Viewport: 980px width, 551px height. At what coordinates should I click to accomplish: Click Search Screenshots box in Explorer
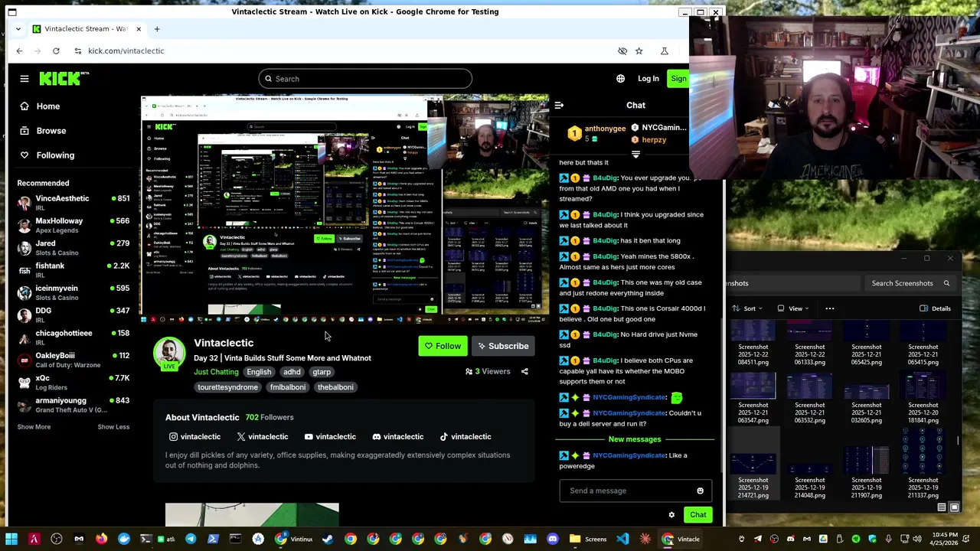click(x=909, y=283)
